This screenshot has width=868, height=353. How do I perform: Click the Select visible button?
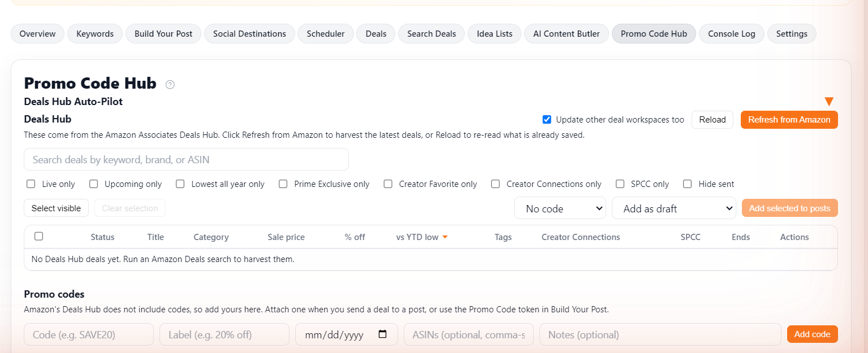pyautogui.click(x=56, y=208)
